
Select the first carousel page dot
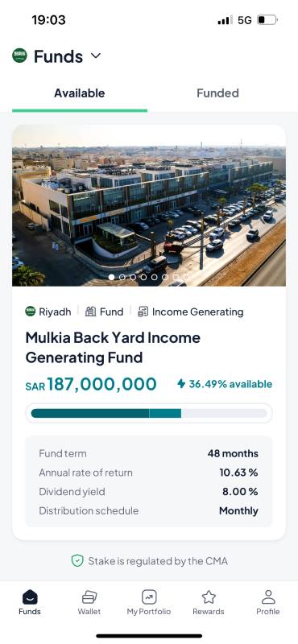pos(111,277)
